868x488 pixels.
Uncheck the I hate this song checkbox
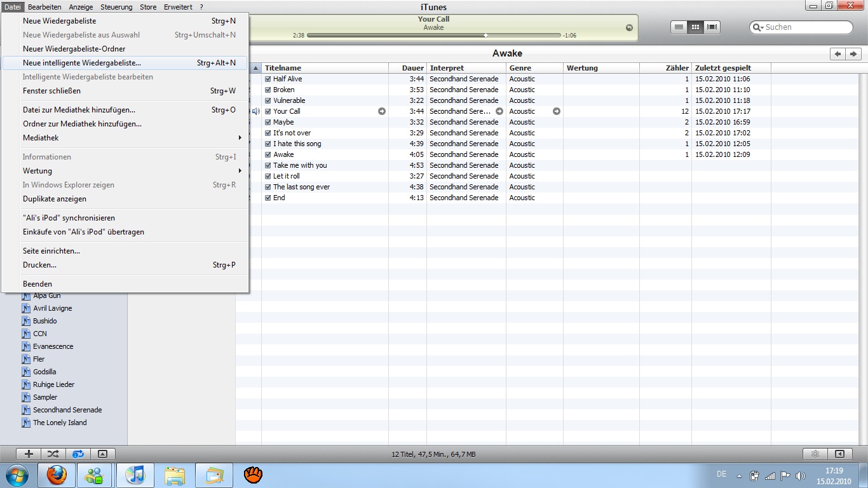point(268,144)
